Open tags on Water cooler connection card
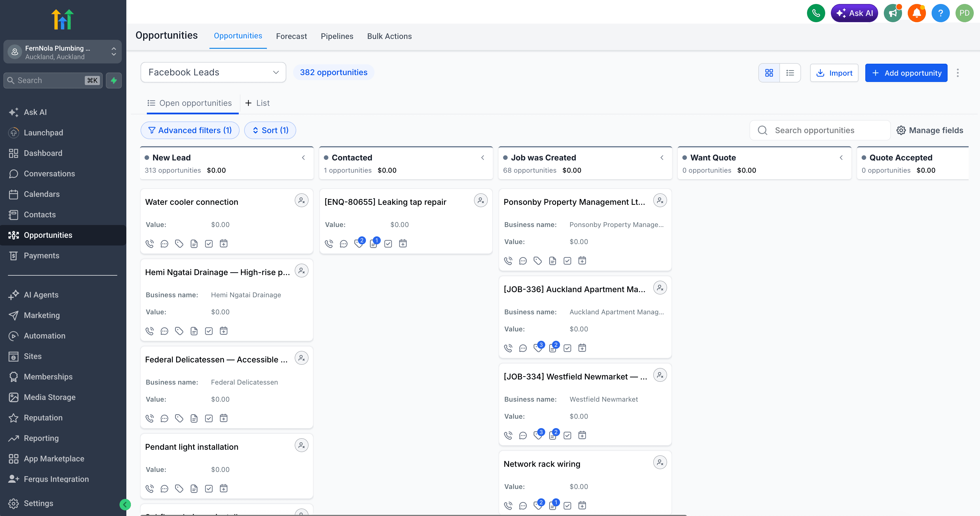This screenshot has width=980, height=516. [179, 244]
